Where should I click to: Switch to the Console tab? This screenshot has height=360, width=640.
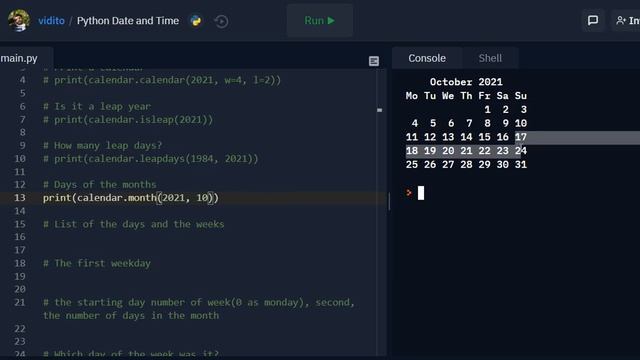click(x=427, y=58)
